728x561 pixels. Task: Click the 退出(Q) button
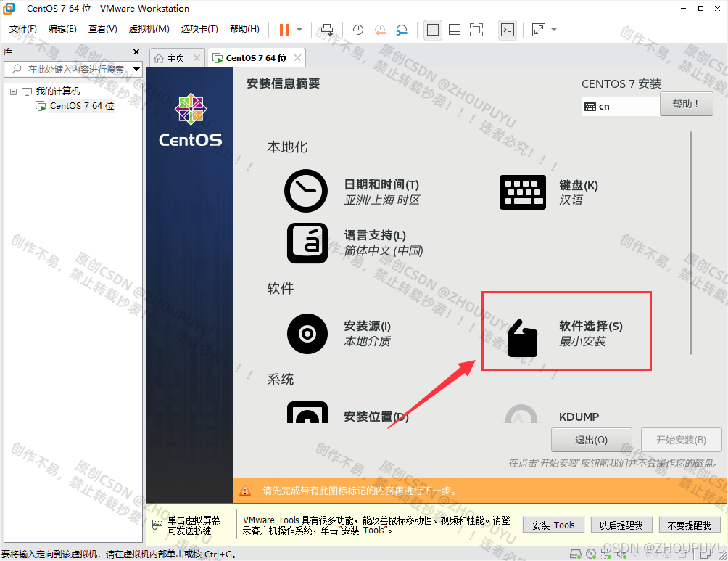(592, 440)
